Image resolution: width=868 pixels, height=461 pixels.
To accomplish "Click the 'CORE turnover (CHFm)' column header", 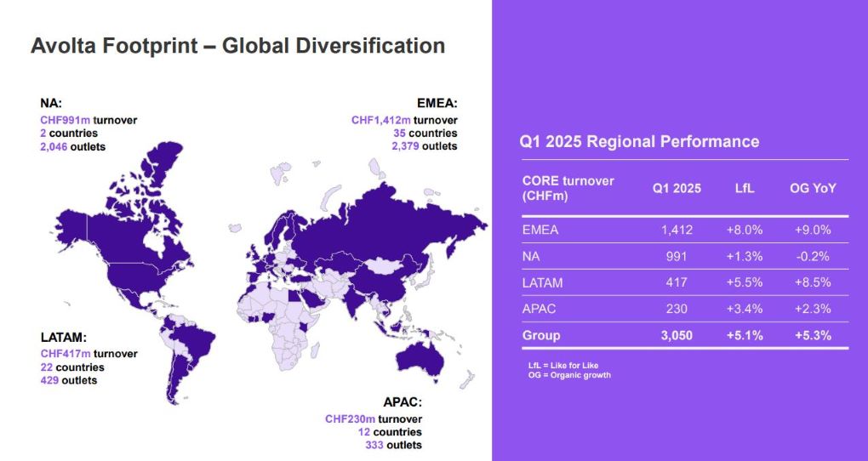I will (x=568, y=188).
